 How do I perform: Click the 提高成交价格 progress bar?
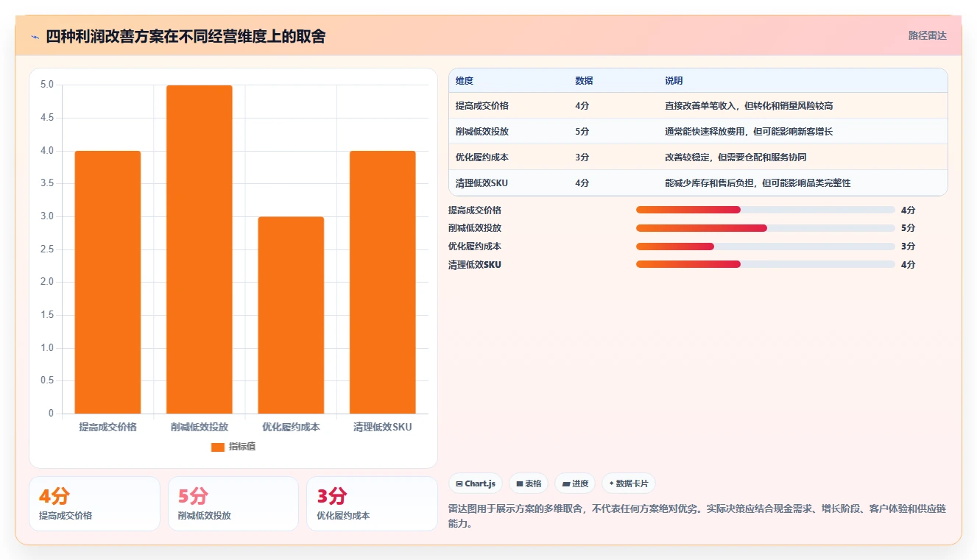(766, 210)
